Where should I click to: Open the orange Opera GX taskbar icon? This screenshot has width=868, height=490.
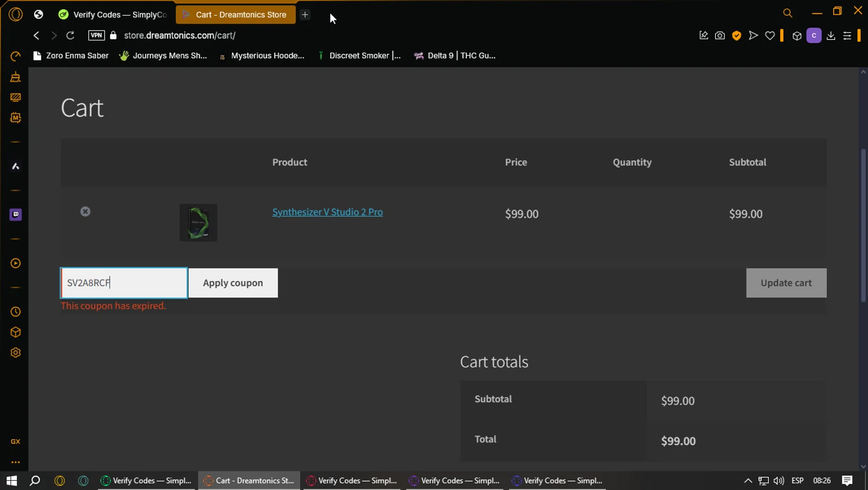(x=59, y=481)
